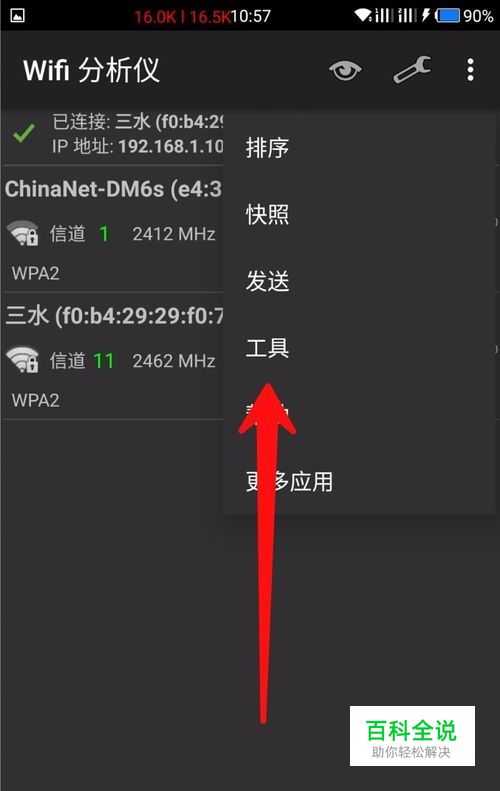Tap the green connected checkmark icon
Image resolution: width=500 pixels, height=791 pixels.
click(x=24, y=133)
